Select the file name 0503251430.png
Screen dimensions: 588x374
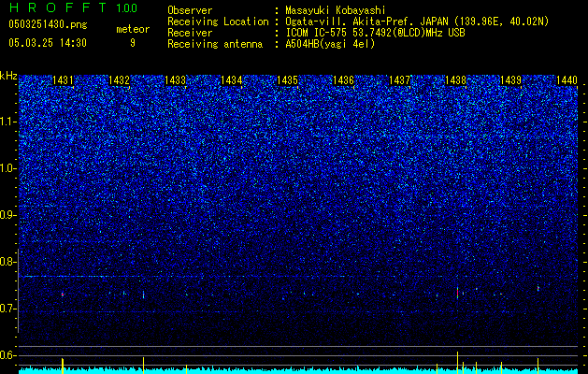(48, 24)
